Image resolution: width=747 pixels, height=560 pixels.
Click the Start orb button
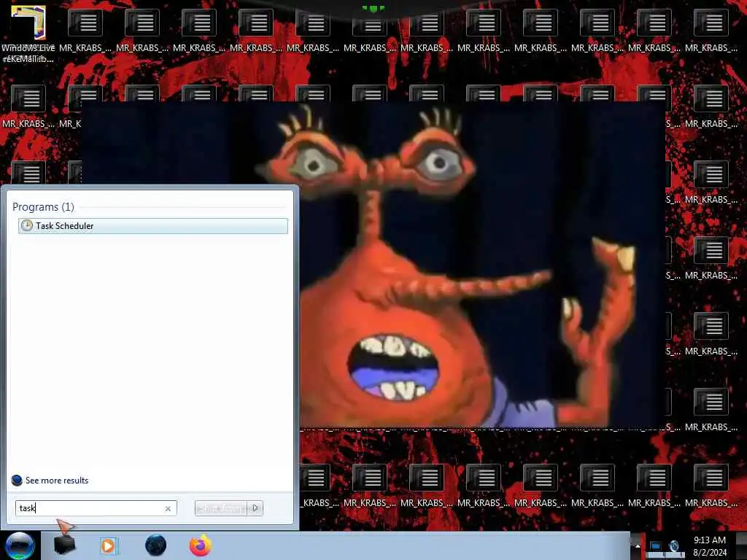point(20,545)
